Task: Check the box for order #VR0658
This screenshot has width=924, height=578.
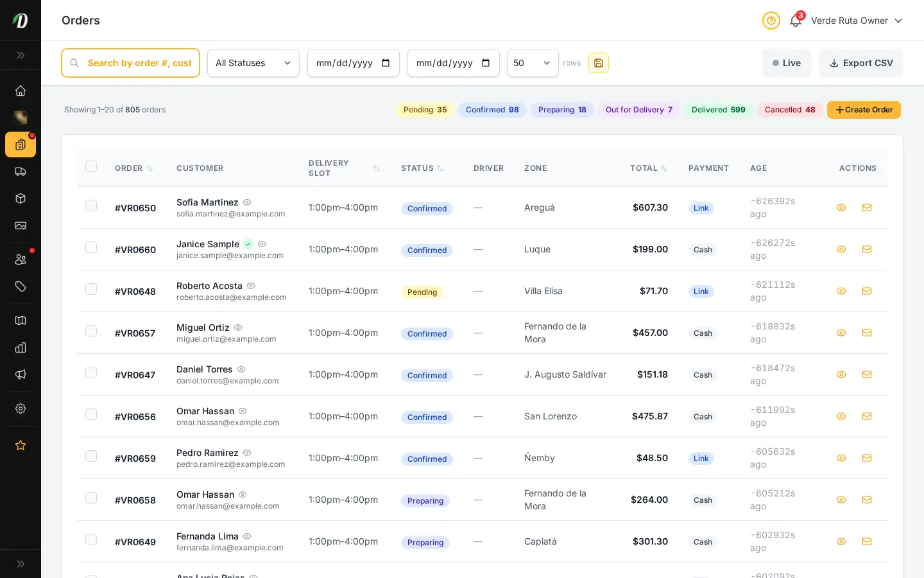Action: click(91, 498)
